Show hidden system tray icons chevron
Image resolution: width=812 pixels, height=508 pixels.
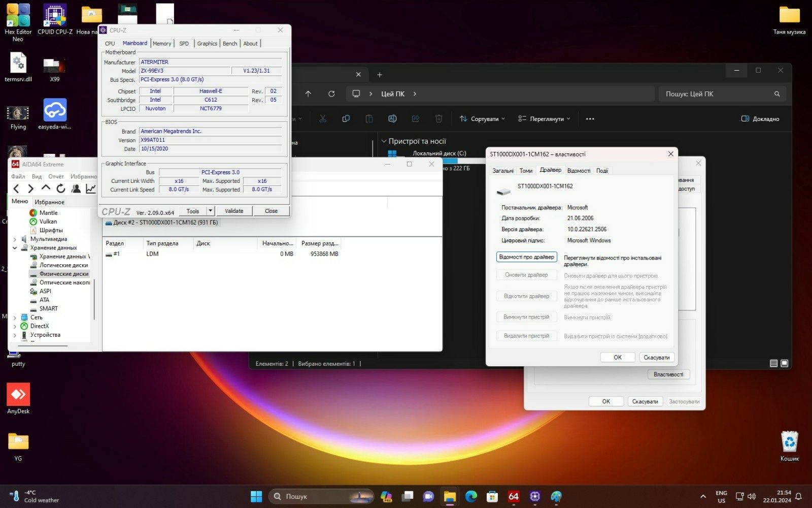tap(703, 496)
